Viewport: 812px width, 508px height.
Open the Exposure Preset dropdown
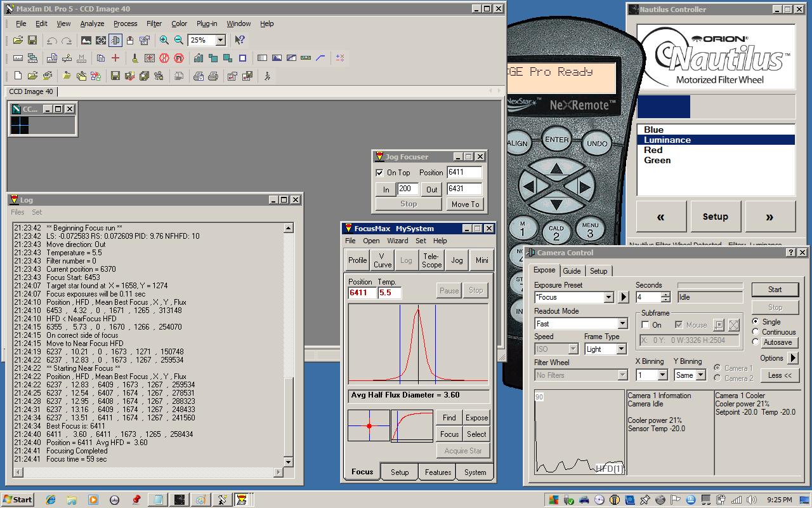tap(608, 297)
